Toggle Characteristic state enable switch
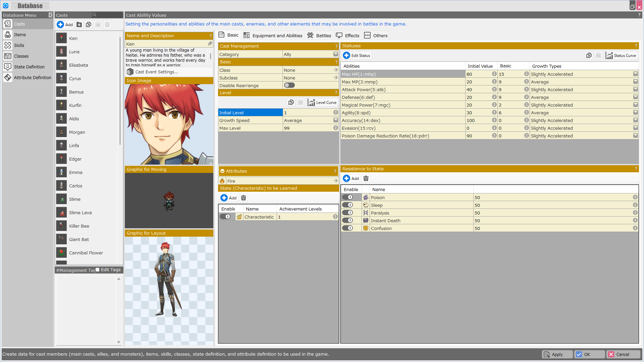This screenshot has height=362, width=644. [225, 217]
